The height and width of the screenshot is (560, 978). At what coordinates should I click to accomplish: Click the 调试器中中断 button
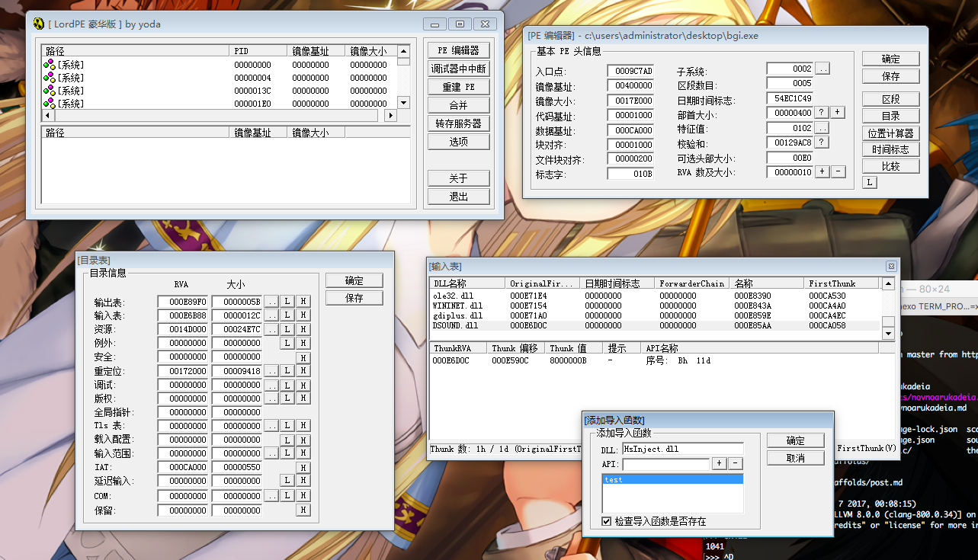pyautogui.click(x=458, y=69)
